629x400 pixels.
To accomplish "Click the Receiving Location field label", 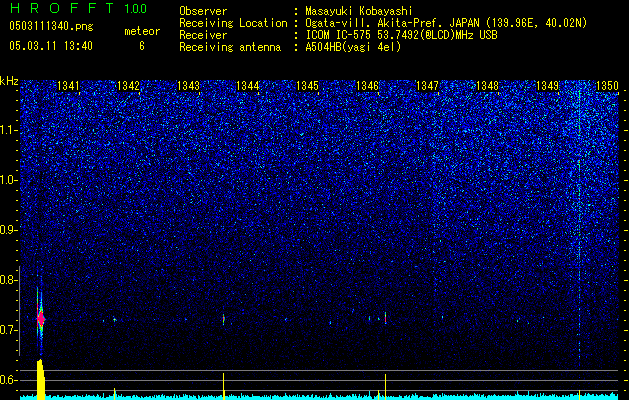I will click(x=233, y=23).
